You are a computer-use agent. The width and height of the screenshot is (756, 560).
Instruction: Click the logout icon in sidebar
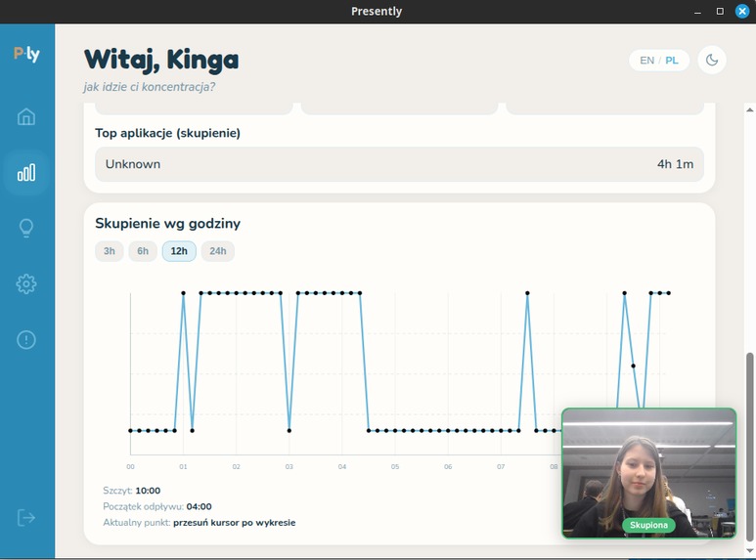coord(26,518)
